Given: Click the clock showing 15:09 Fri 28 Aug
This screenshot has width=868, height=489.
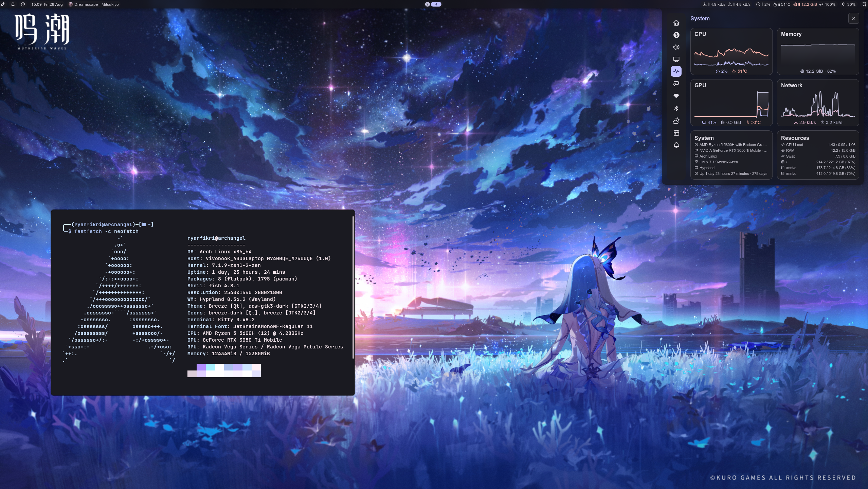Looking at the screenshot, I should click(47, 4).
